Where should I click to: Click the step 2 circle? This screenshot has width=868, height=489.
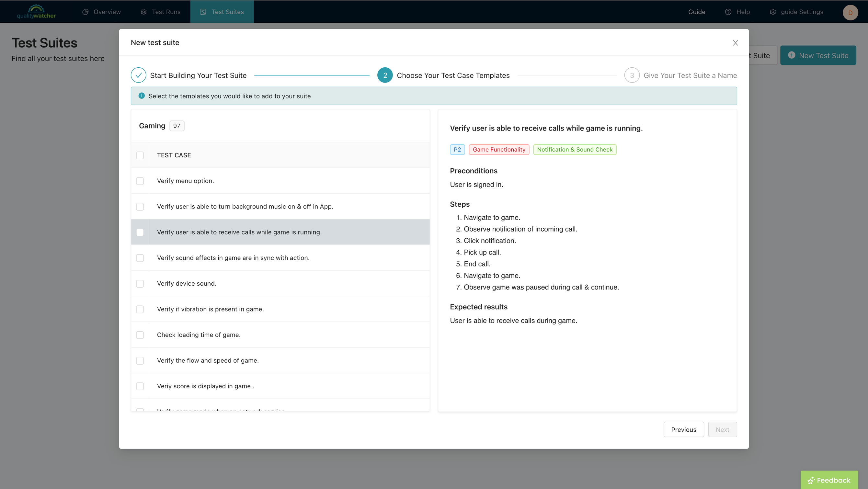[385, 75]
